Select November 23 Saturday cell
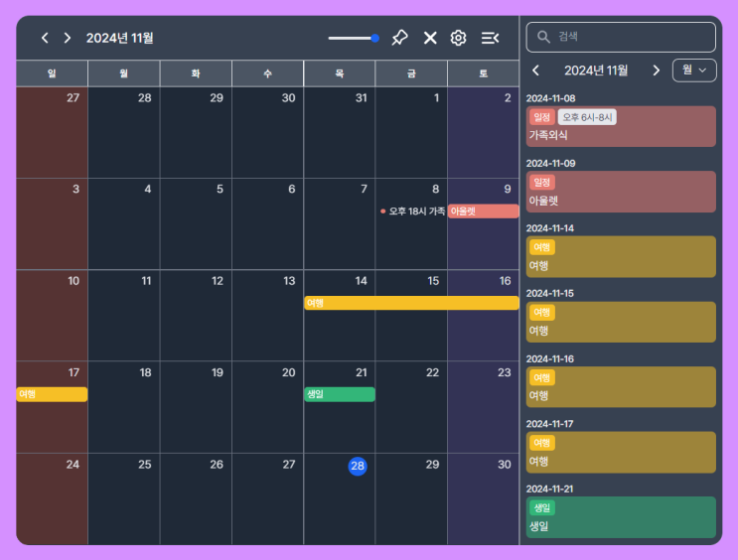This screenshot has width=738, height=560. (484, 407)
